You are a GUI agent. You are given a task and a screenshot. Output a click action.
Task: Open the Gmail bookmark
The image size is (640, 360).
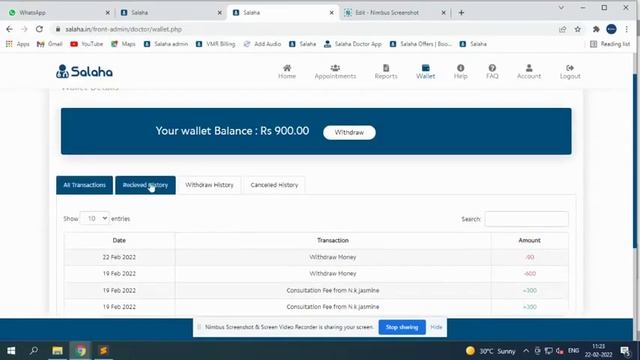(49, 44)
